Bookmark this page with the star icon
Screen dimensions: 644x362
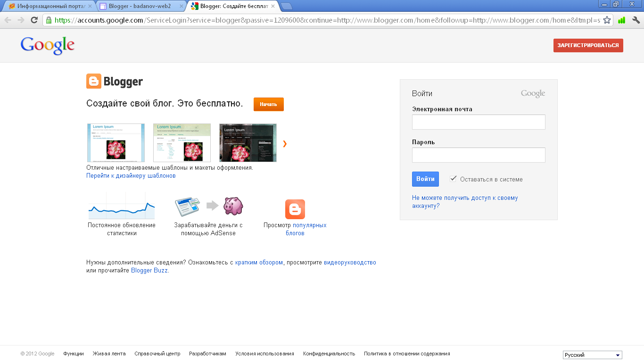607,20
